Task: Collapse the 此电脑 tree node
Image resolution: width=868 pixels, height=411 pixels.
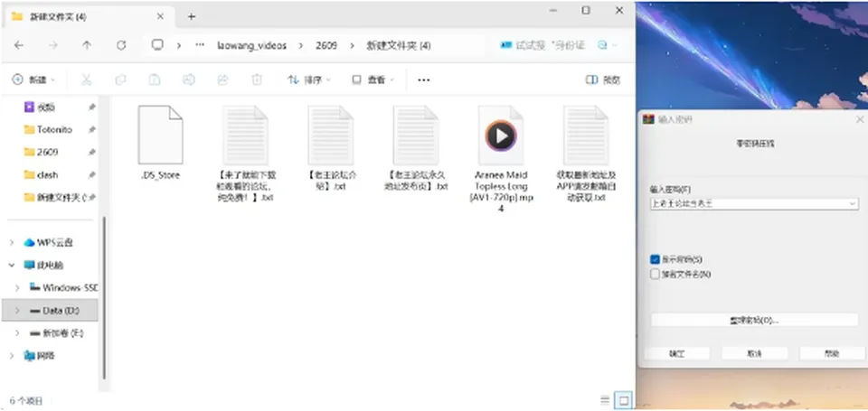Action: [x=12, y=265]
